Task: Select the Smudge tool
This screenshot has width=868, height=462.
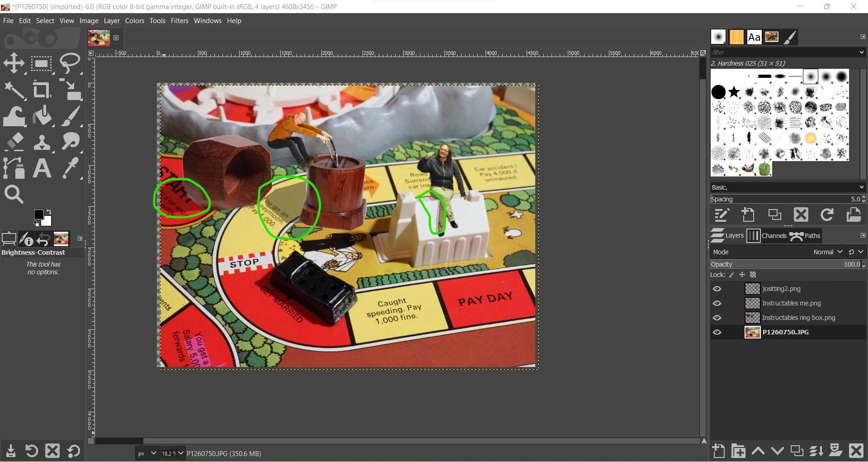Action: 70,142
